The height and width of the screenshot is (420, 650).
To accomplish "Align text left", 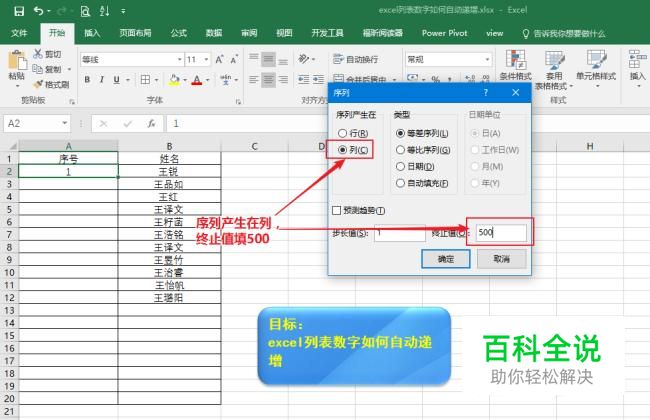I will (254, 79).
